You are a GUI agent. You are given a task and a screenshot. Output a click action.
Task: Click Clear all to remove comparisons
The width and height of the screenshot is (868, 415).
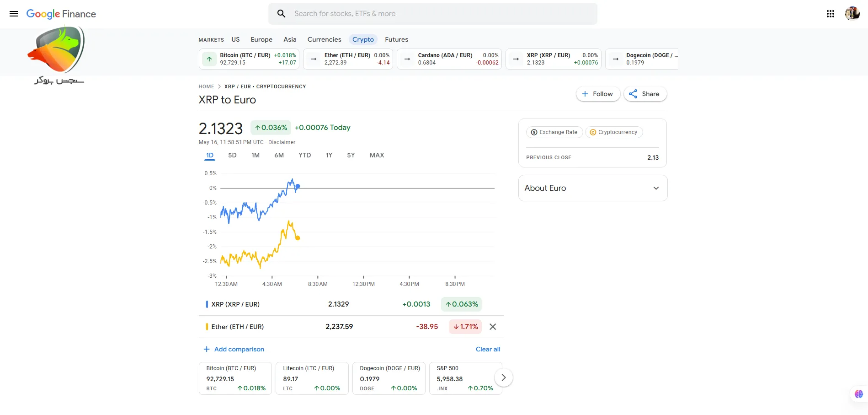488,349
